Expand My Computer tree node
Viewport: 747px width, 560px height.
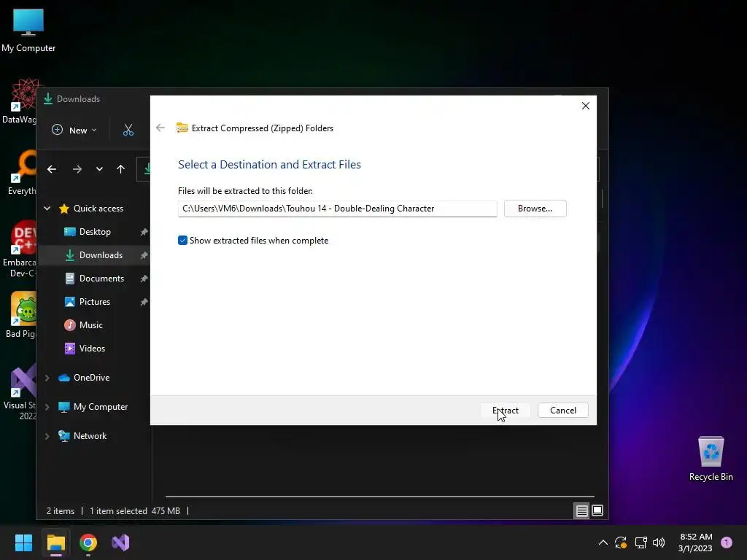coord(47,407)
